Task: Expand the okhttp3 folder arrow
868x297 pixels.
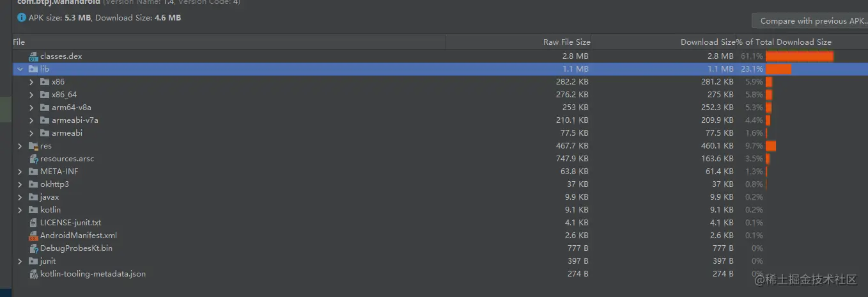Action: (x=20, y=184)
